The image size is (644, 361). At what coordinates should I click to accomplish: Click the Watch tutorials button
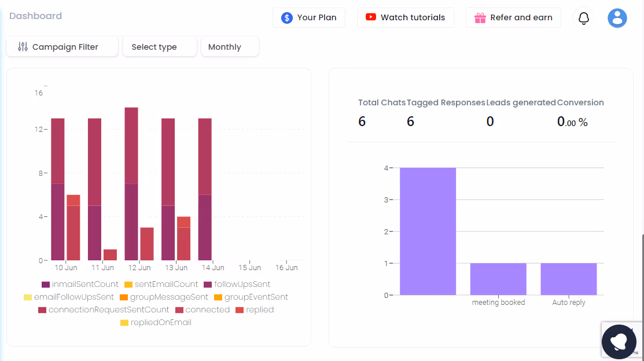[x=405, y=17]
